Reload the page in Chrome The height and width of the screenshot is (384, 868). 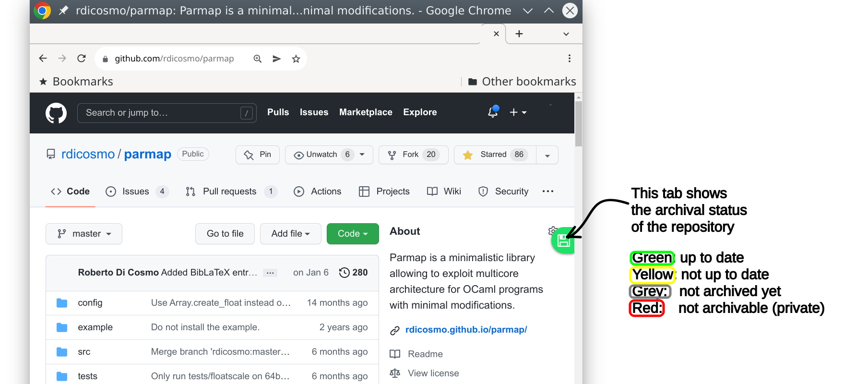coord(82,59)
